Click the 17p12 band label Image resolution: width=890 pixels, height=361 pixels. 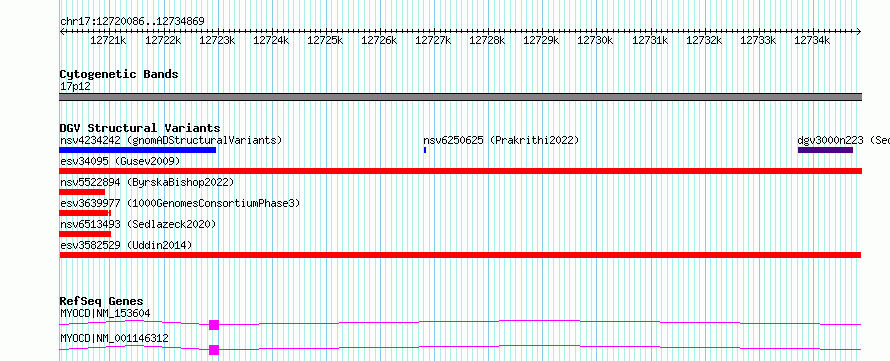pos(75,86)
